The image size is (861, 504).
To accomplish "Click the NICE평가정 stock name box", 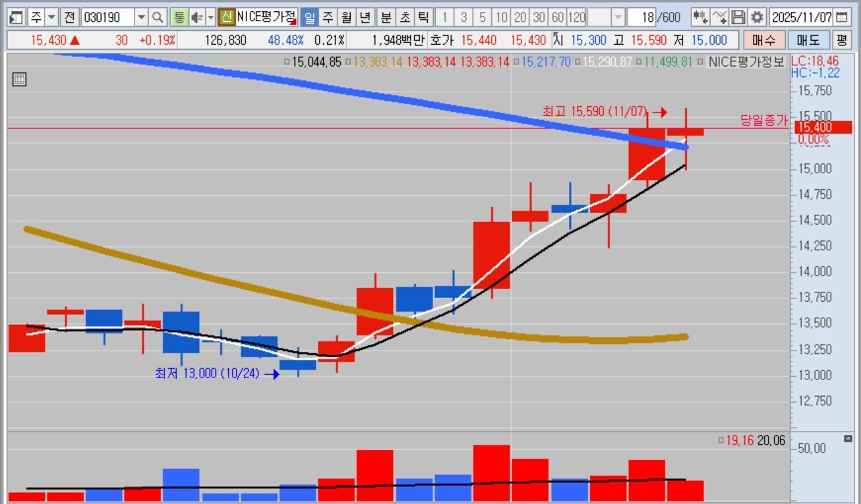I will click(267, 17).
